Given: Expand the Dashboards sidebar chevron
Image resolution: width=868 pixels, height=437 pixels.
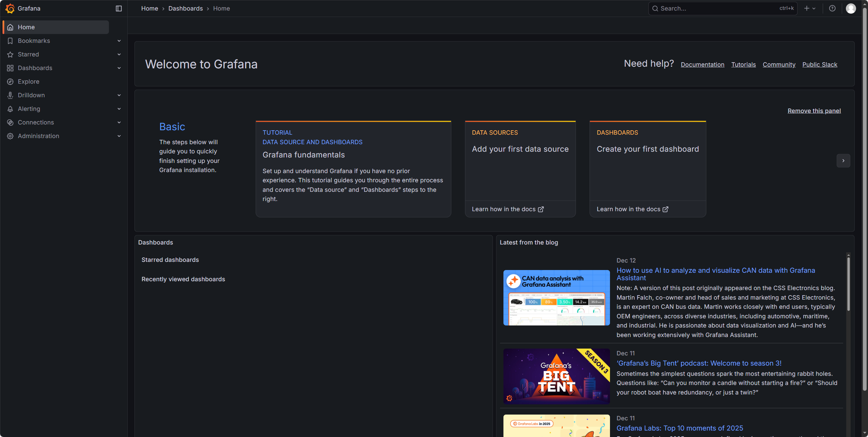Looking at the screenshot, I should pos(119,68).
